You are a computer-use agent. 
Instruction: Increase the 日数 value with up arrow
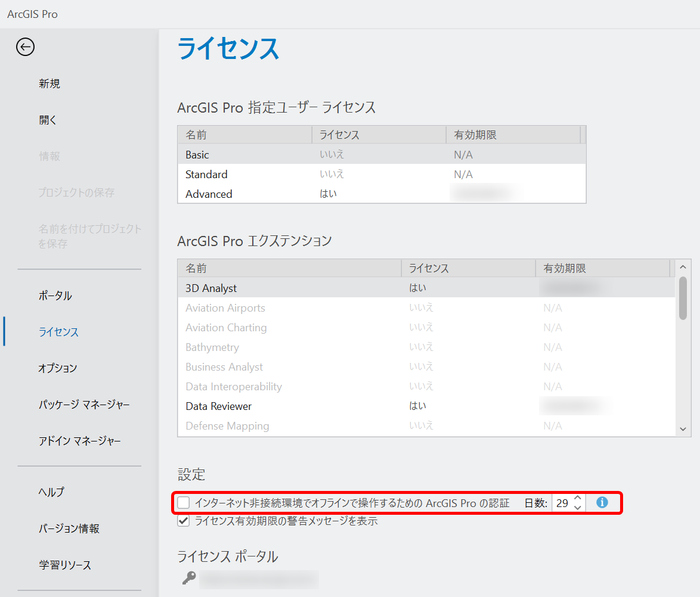pyautogui.click(x=577, y=498)
